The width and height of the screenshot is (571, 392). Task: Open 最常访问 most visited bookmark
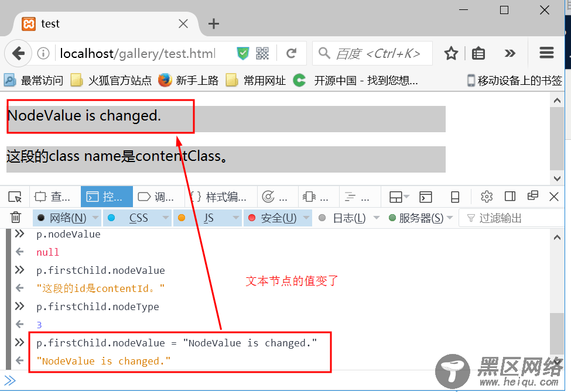(34, 80)
